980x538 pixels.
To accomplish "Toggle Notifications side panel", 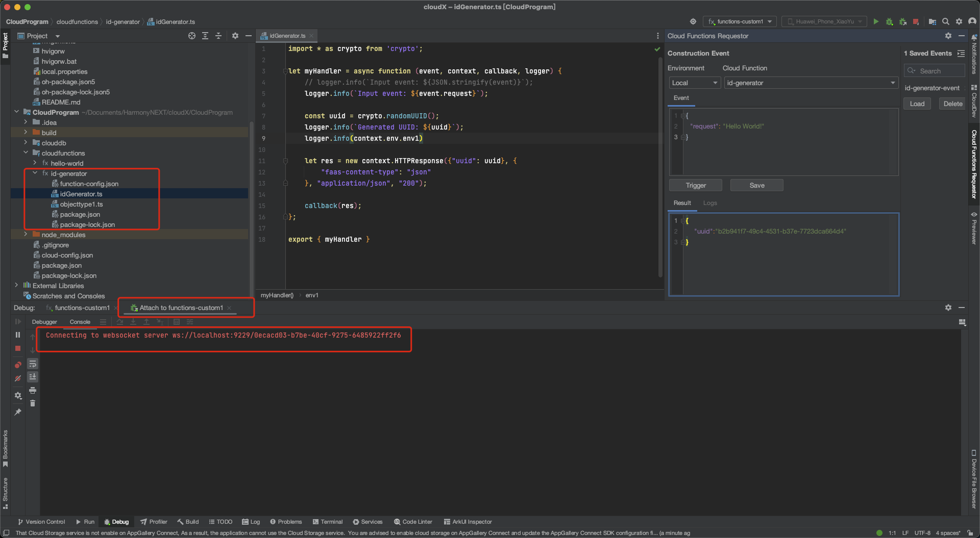I will click(x=974, y=54).
